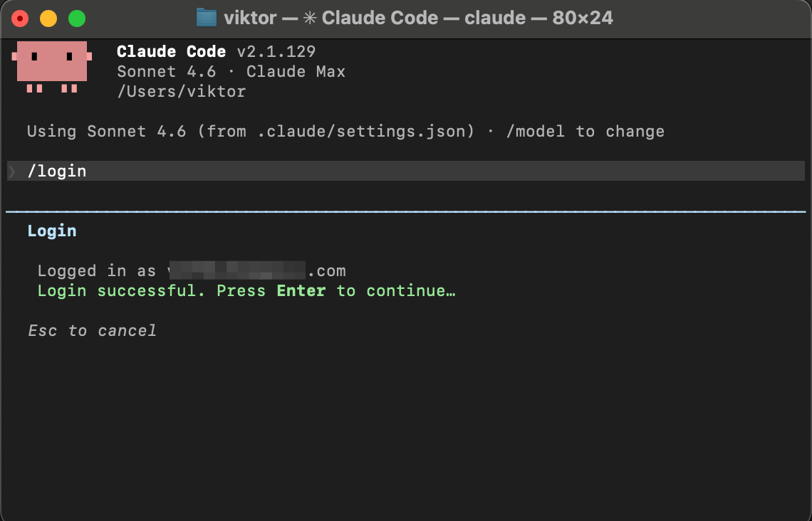Click the red close window button

click(x=20, y=19)
